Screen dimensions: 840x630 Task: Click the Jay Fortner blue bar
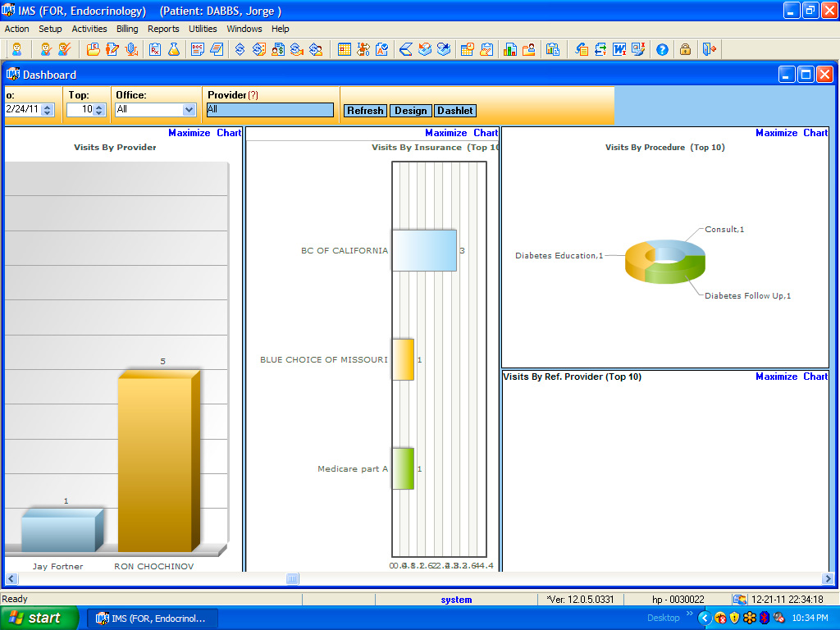(62, 531)
